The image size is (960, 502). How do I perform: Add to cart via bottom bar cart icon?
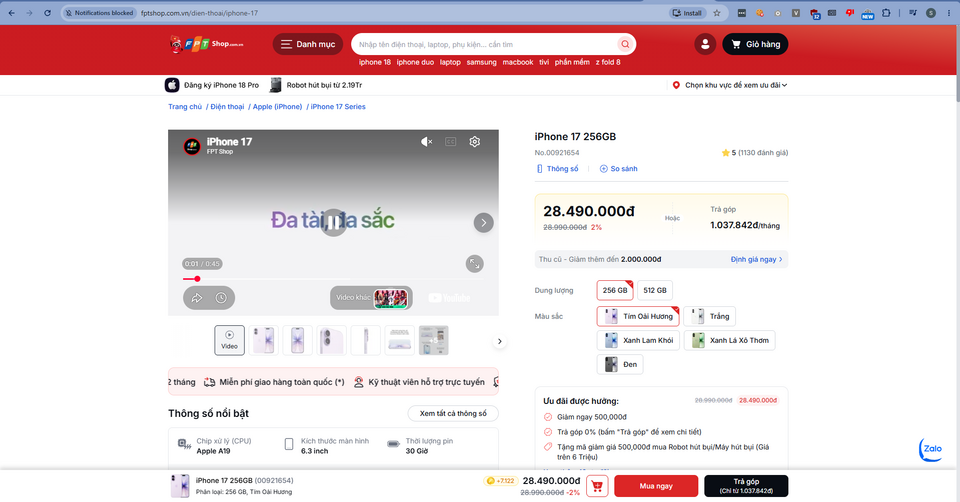(x=597, y=486)
